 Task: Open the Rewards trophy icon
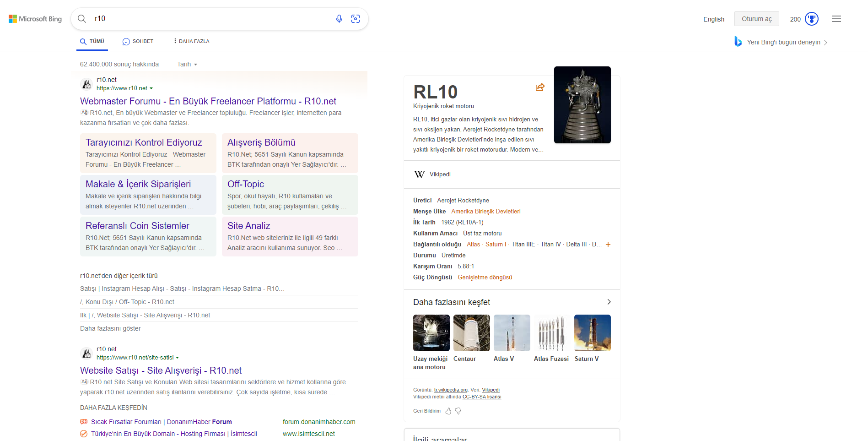click(812, 19)
